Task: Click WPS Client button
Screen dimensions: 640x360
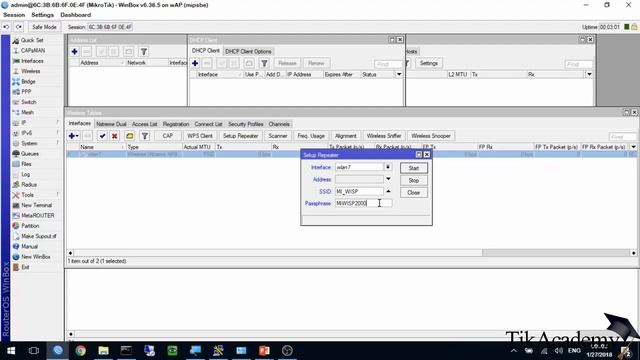Action: pos(200,136)
